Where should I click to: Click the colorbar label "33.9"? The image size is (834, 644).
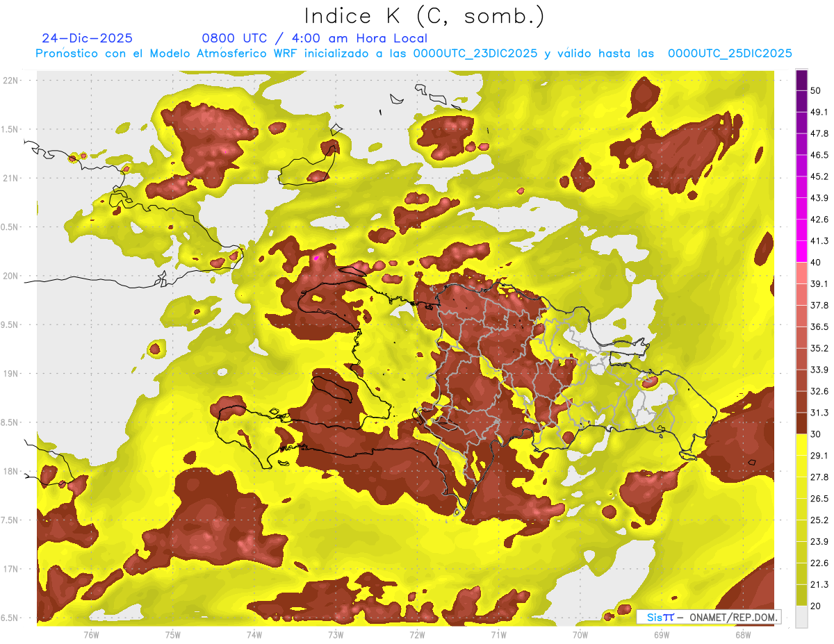click(819, 370)
